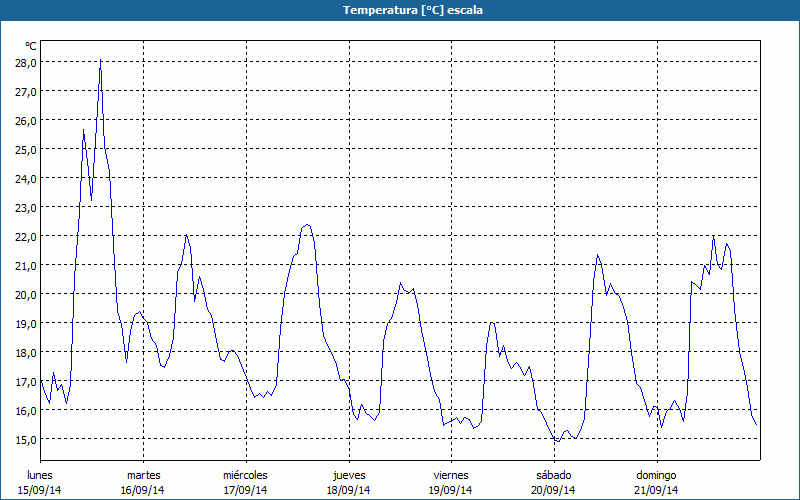
Task: Click the °C unit label above the axis
Action: 31,46
